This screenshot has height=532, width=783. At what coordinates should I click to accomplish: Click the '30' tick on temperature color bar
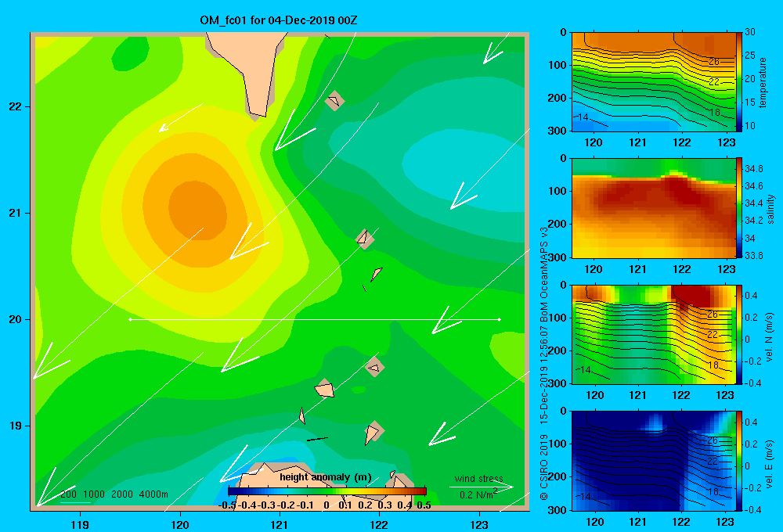[x=749, y=32]
